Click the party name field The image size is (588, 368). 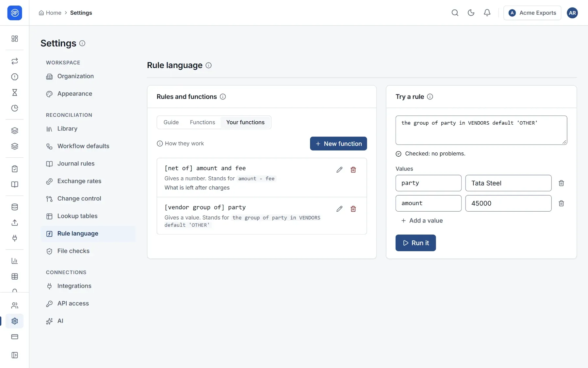428,183
